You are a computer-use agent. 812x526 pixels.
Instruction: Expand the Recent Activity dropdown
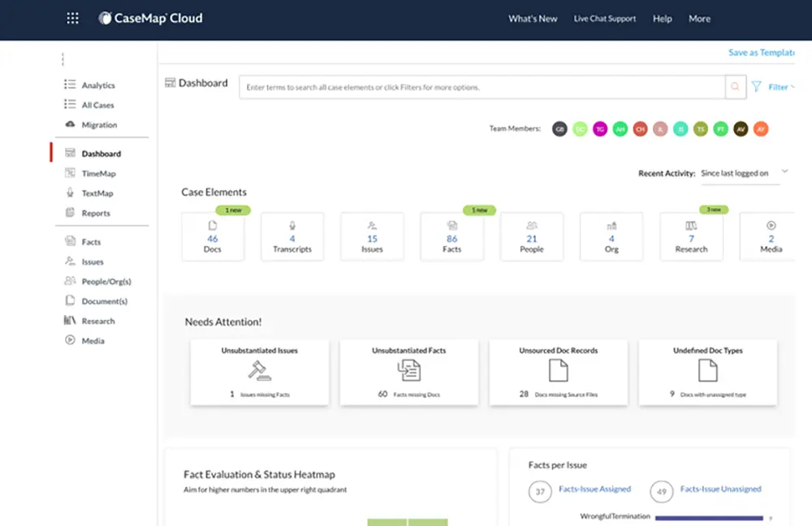click(x=784, y=172)
